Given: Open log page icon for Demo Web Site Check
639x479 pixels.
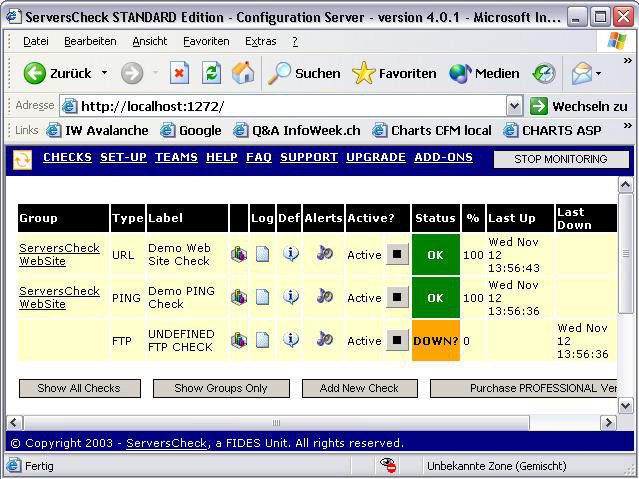Looking at the screenshot, I should click(262, 254).
